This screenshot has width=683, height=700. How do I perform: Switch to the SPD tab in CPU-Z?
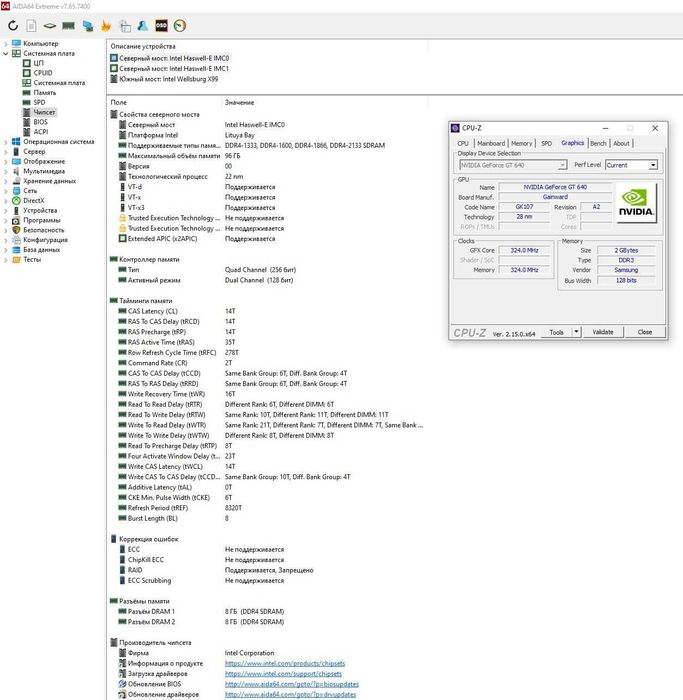pos(546,143)
